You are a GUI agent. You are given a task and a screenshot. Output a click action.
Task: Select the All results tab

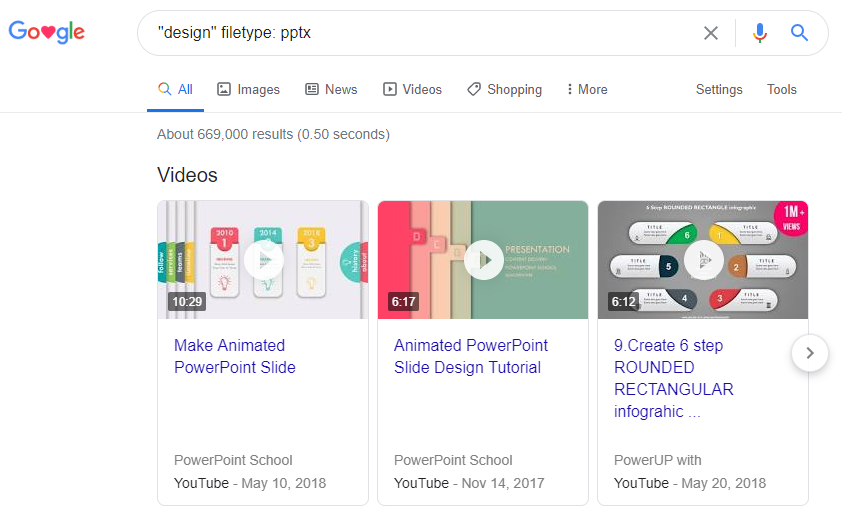click(176, 89)
